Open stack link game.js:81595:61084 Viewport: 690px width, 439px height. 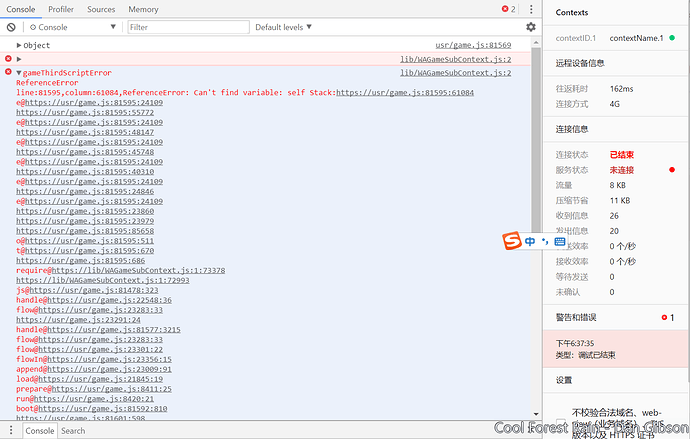[405, 92]
